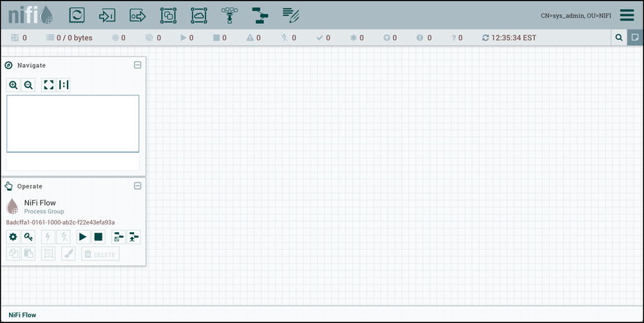Click the Group button in Operate
The image size is (644, 323).
tap(48, 253)
